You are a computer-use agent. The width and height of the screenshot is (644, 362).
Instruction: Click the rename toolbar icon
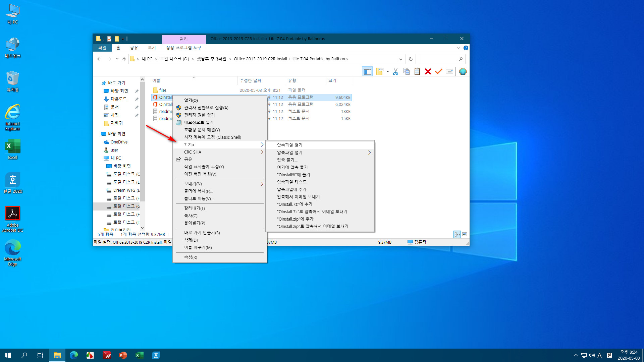pyautogui.click(x=449, y=71)
